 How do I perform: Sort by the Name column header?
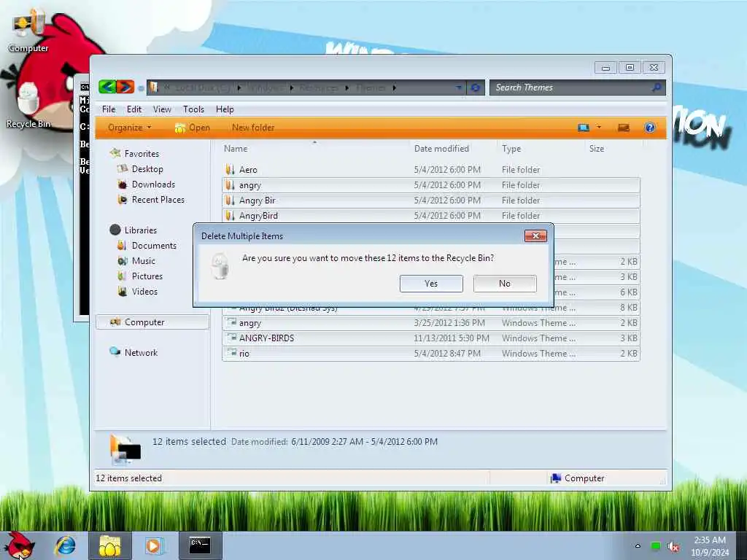coord(236,149)
